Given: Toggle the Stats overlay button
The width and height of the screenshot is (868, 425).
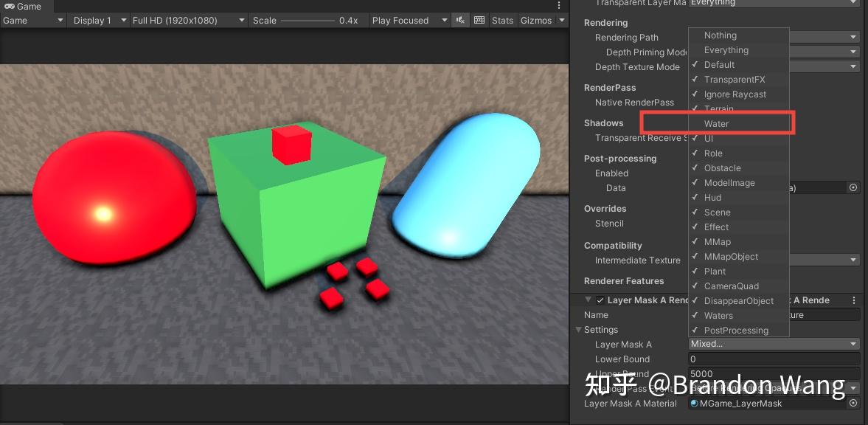Looking at the screenshot, I should coord(502,20).
